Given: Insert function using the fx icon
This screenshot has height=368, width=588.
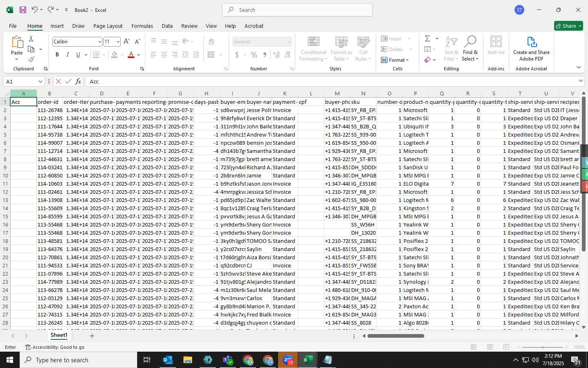Looking at the screenshot, I should pyautogui.click(x=78, y=81).
